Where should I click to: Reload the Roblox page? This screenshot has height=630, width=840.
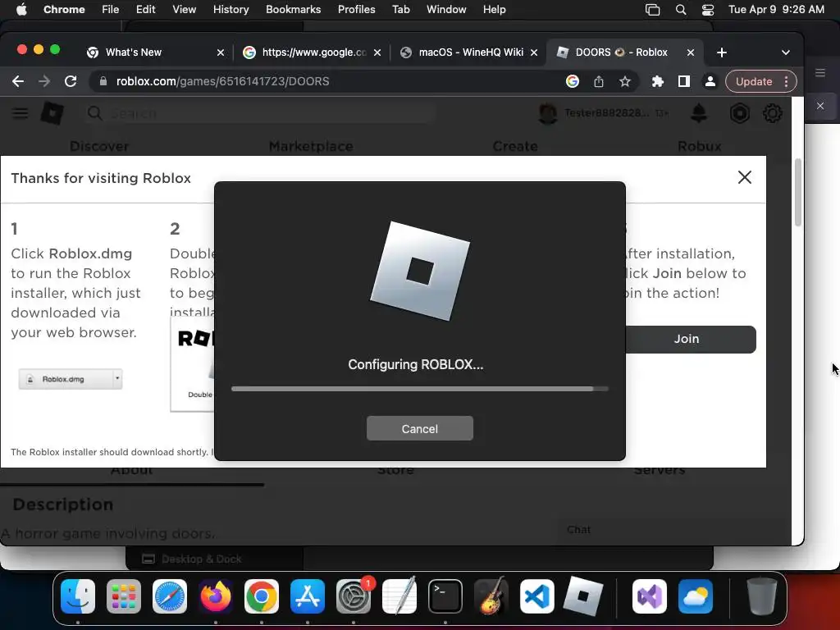(x=71, y=81)
